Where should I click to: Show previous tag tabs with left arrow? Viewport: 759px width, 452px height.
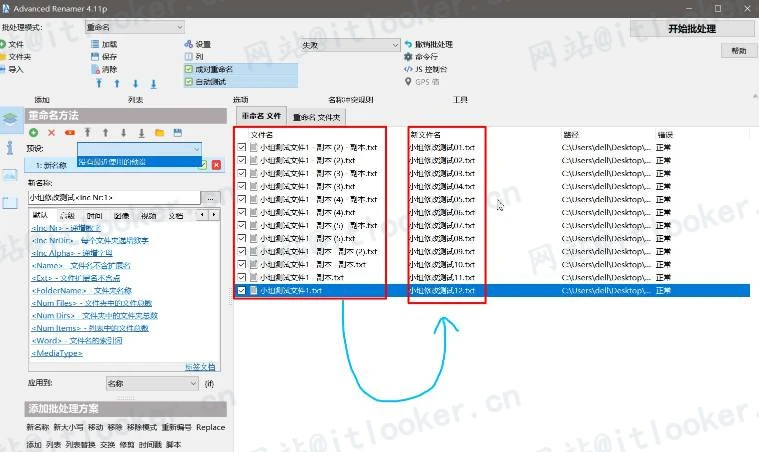(x=202, y=214)
